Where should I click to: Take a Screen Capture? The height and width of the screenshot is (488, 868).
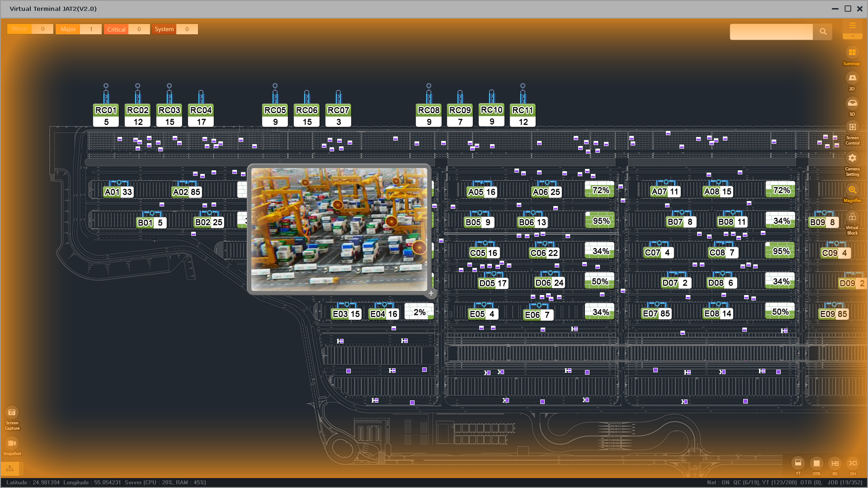12,413
